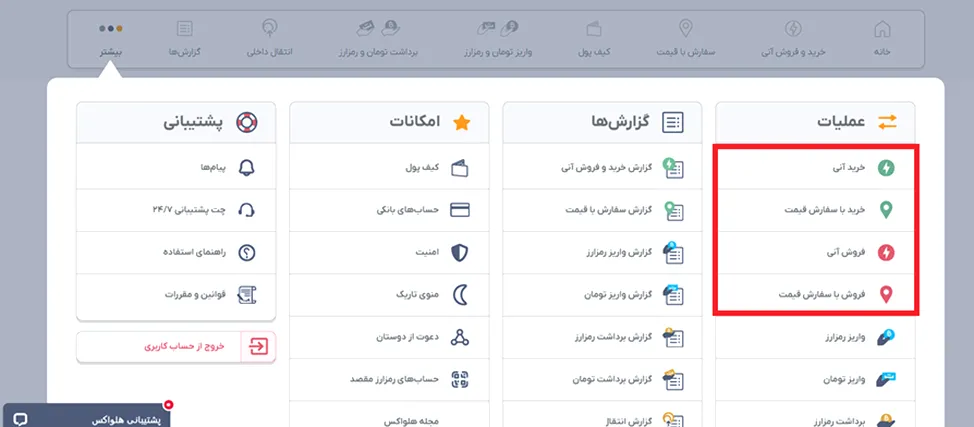Click the گزارش‌ها column header in panel
This screenshot has width=974, height=427.
(x=602, y=122)
